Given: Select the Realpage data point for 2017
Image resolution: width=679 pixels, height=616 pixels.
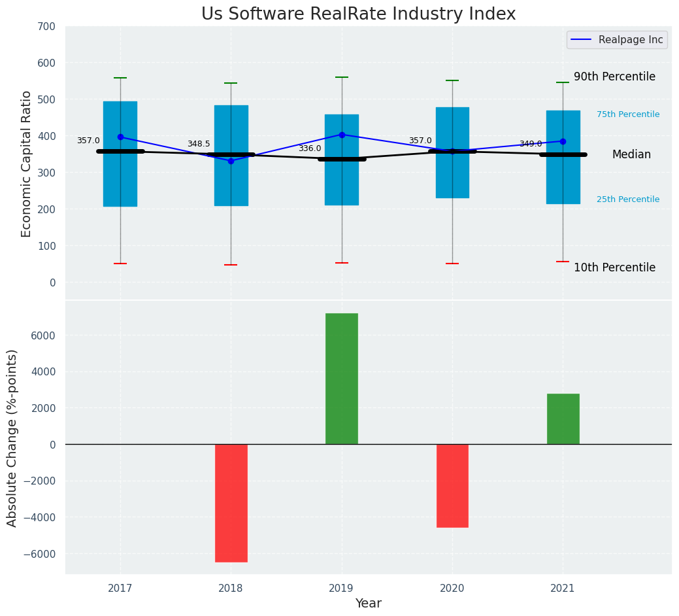Looking at the screenshot, I should click(x=120, y=137).
